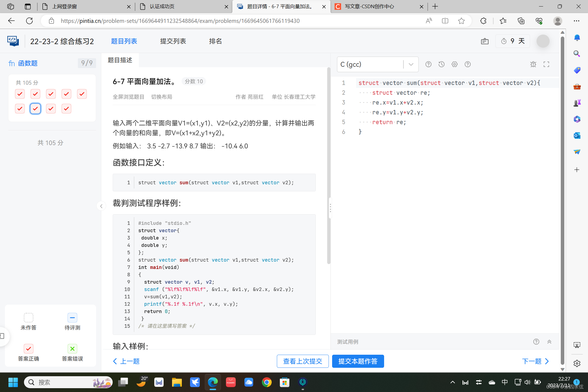Select first problem checkbox in second row
Screen dimensions: 588x392
click(20, 109)
